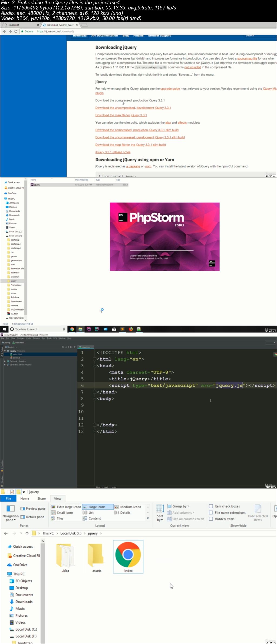Reload the jQuery download page
This screenshot has width=277, height=644.
click(x=16, y=31)
